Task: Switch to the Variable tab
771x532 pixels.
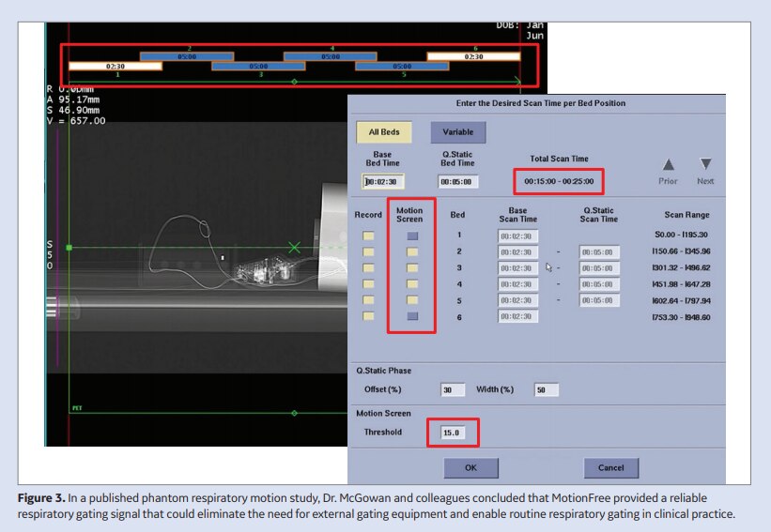Action: tap(457, 131)
